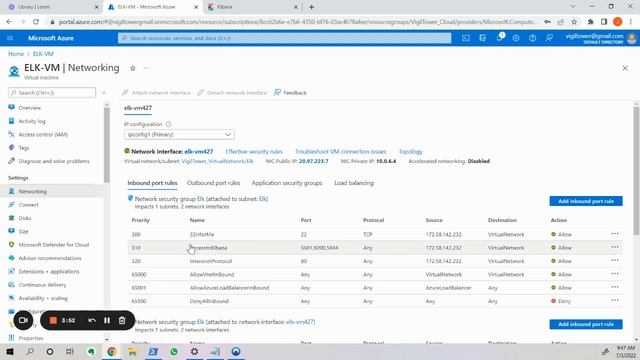Screen dimensions: 640x360
Task: Click the Azure search resources box
Action: click(x=284, y=38)
